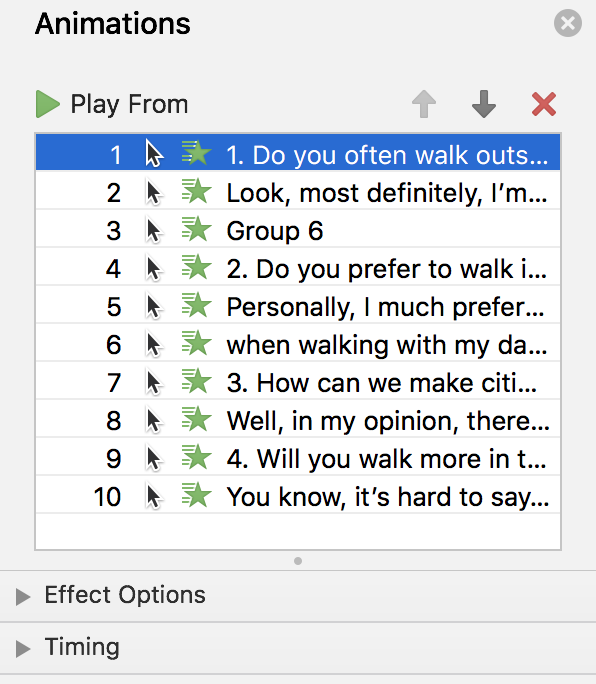This screenshot has width=596, height=684.
Task: Move animation up with the up arrow
Action: (424, 104)
